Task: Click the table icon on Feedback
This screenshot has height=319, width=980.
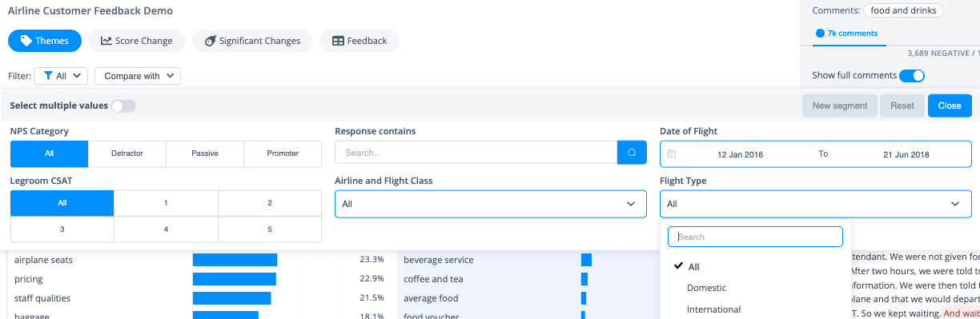Action: 338,41
